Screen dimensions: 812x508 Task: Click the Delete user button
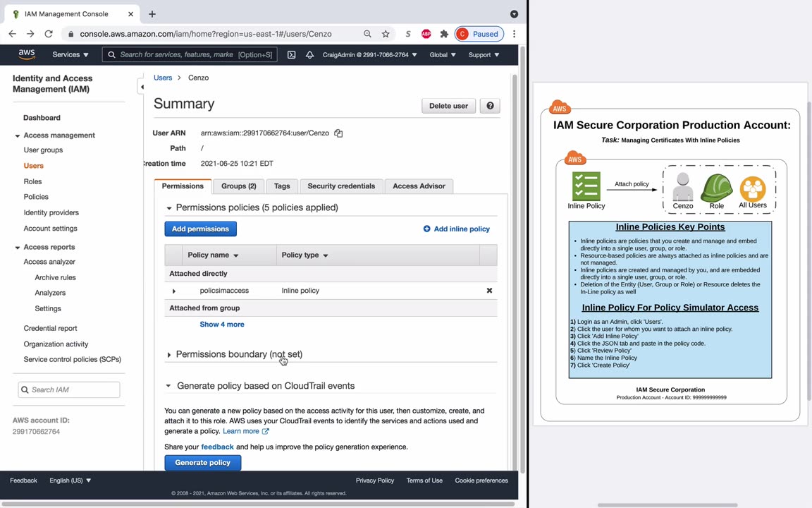448,106
